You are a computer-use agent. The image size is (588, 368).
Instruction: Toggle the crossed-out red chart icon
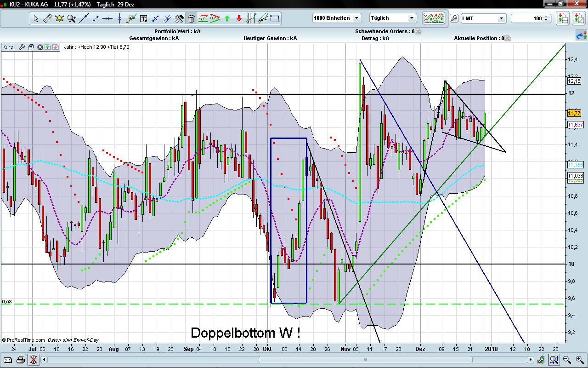tap(33, 360)
